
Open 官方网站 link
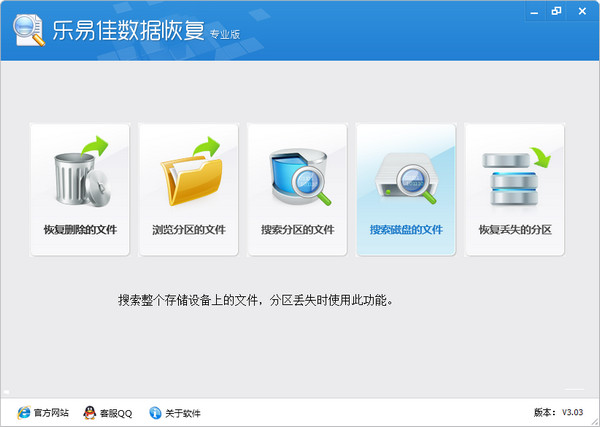click(x=51, y=413)
